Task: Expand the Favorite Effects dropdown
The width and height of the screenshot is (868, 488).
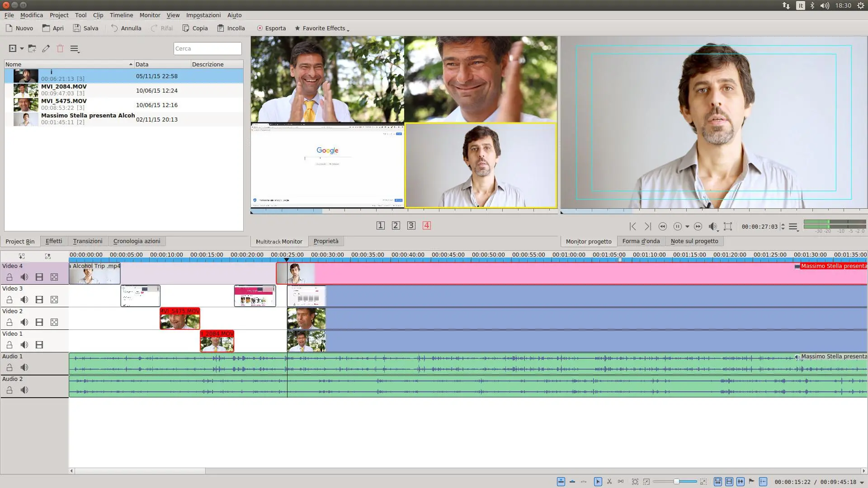Action: (x=322, y=28)
